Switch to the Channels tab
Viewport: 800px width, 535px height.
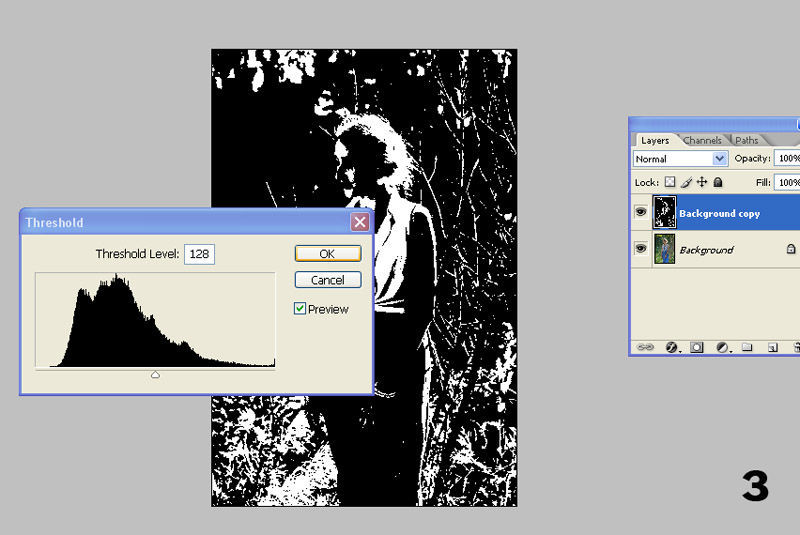click(x=702, y=141)
